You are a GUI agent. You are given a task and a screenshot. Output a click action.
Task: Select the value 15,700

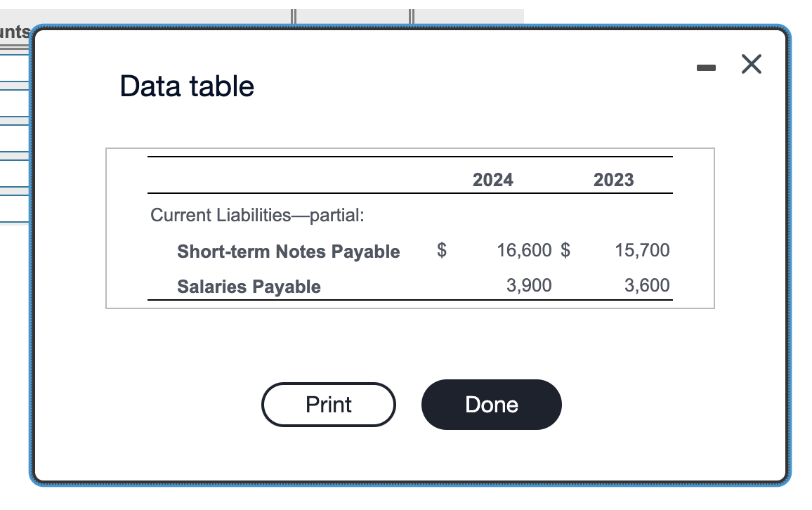[x=643, y=250]
